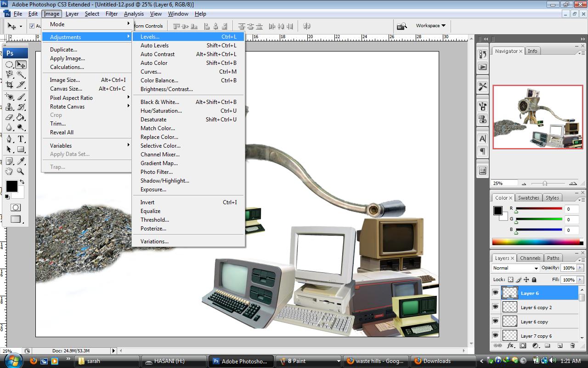Hide Layer 6 copy 2 visibility
Screen dimensions: 588x368
(496, 307)
